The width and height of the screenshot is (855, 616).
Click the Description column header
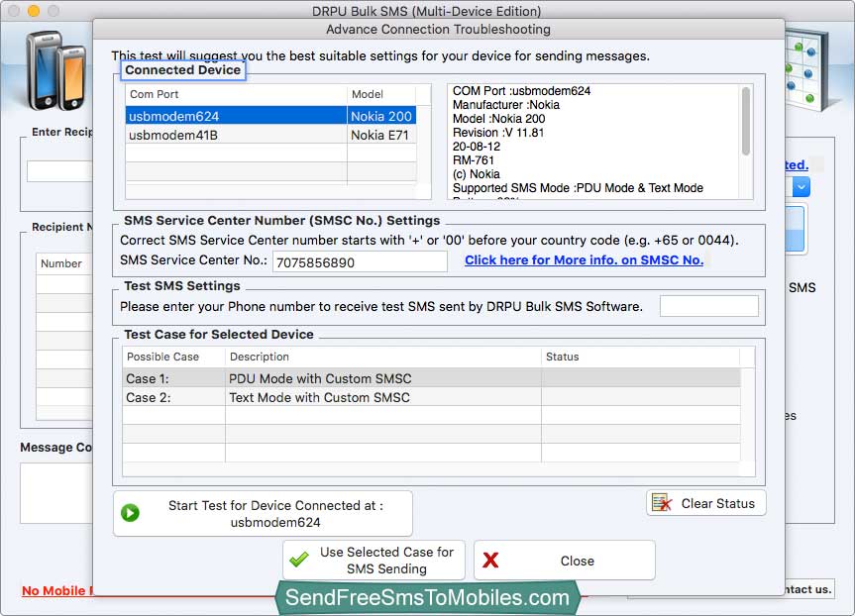click(x=383, y=357)
